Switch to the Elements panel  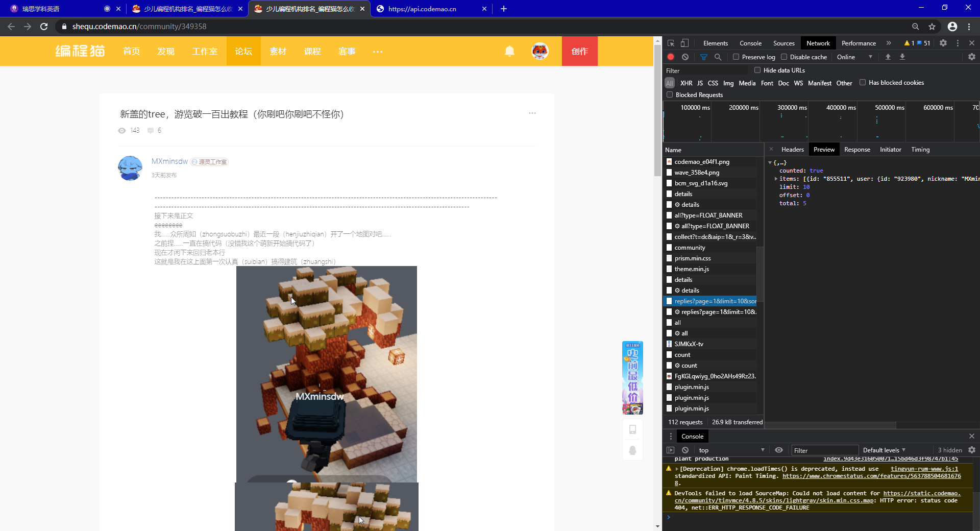coord(716,43)
